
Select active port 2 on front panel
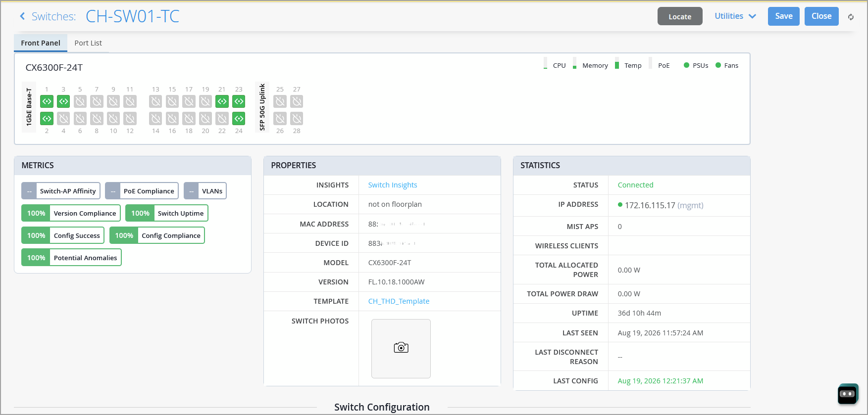point(47,119)
